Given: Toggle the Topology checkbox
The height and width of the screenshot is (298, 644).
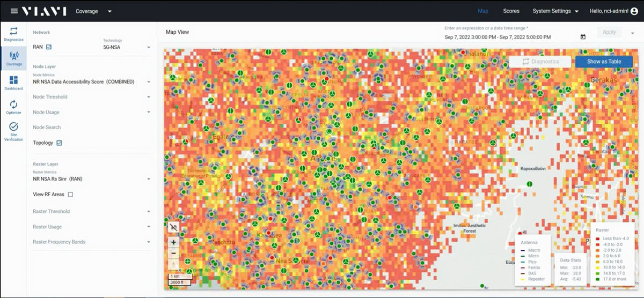Looking at the screenshot, I should click(59, 143).
